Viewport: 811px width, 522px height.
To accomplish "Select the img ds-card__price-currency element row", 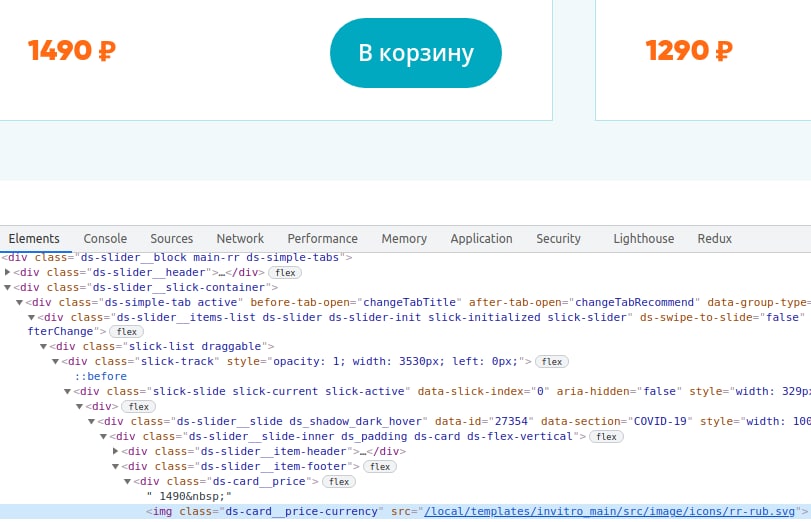I will (x=406, y=511).
